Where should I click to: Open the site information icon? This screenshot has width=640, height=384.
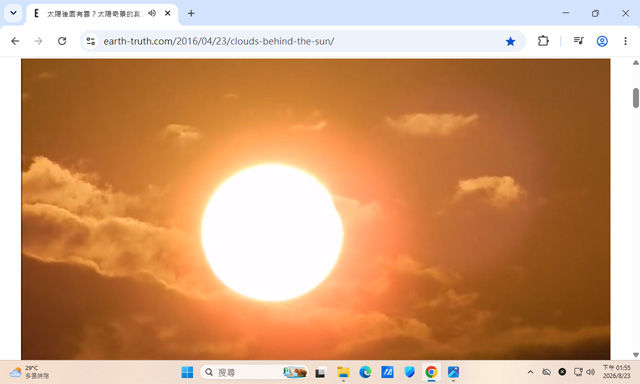(91, 41)
